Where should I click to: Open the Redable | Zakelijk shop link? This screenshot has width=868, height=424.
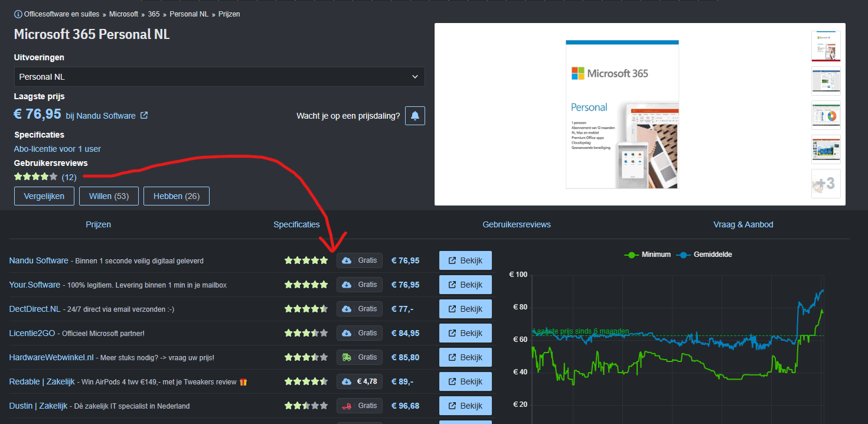pos(42,381)
